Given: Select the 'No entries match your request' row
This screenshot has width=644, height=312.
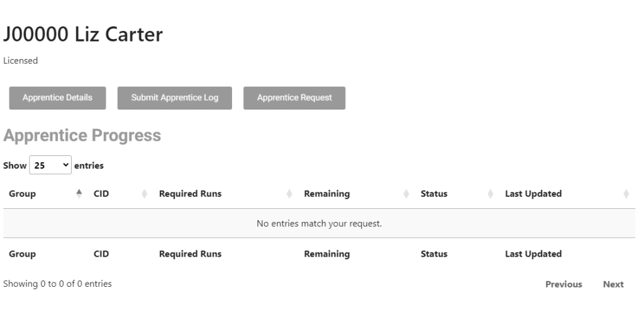Looking at the screenshot, I should coord(319,223).
